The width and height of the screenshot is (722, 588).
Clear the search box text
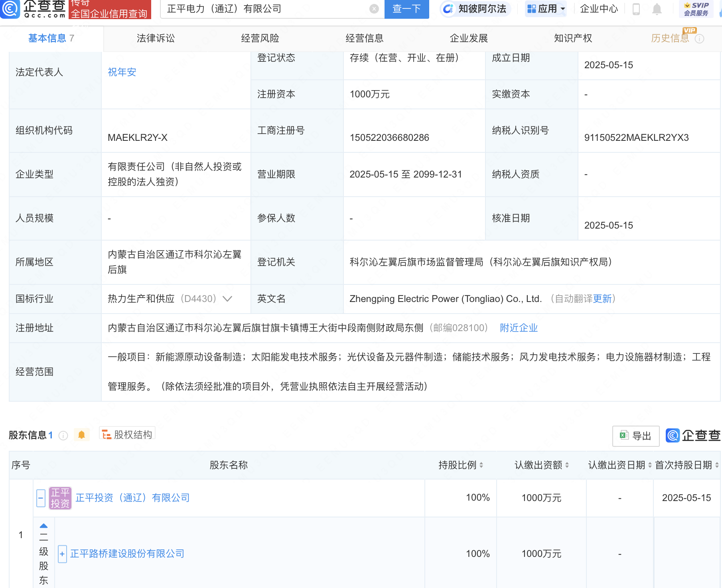click(374, 9)
